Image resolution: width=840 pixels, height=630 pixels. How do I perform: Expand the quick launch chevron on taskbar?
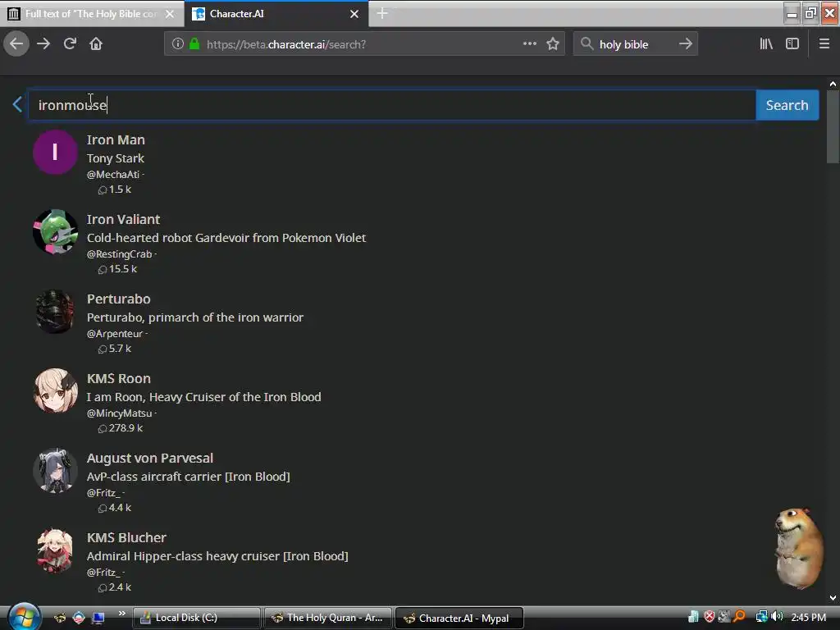tap(121, 614)
